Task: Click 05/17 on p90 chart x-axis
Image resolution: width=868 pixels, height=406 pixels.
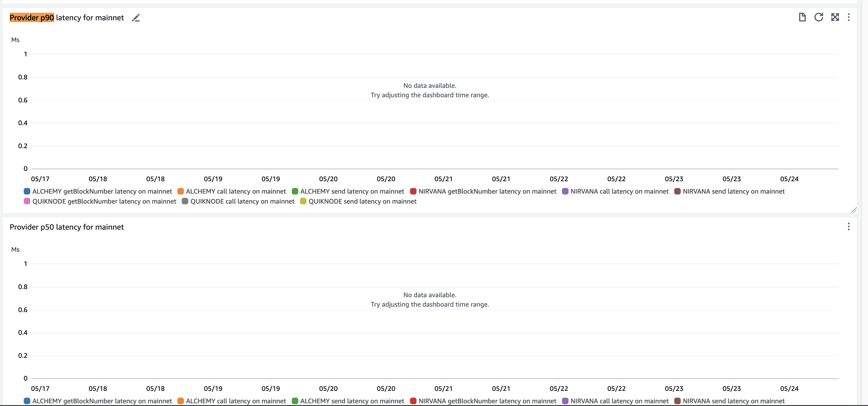Action: [x=40, y=179]
